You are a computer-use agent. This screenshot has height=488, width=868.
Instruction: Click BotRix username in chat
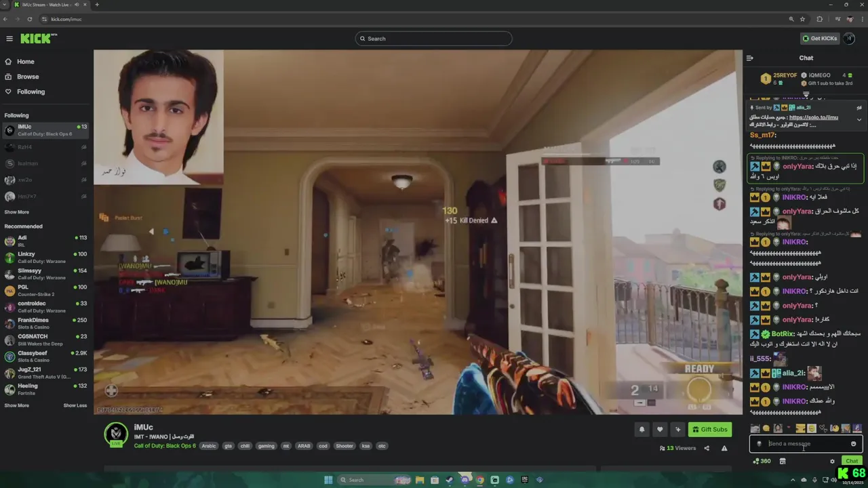coord(783,334)
